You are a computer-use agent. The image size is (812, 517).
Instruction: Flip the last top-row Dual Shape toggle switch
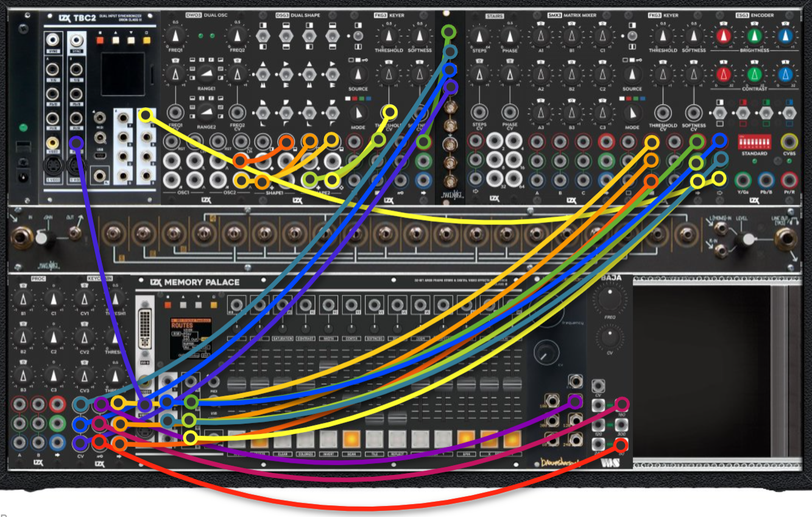tap(333, 37)
